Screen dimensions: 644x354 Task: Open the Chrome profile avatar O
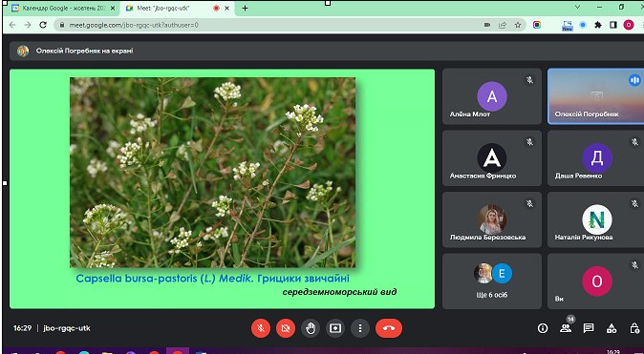coord(629,25)
